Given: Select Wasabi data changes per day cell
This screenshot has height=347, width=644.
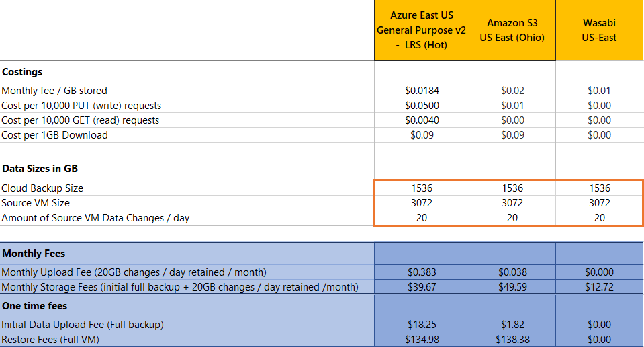Looking at the screenshot, I should [599, 217].
